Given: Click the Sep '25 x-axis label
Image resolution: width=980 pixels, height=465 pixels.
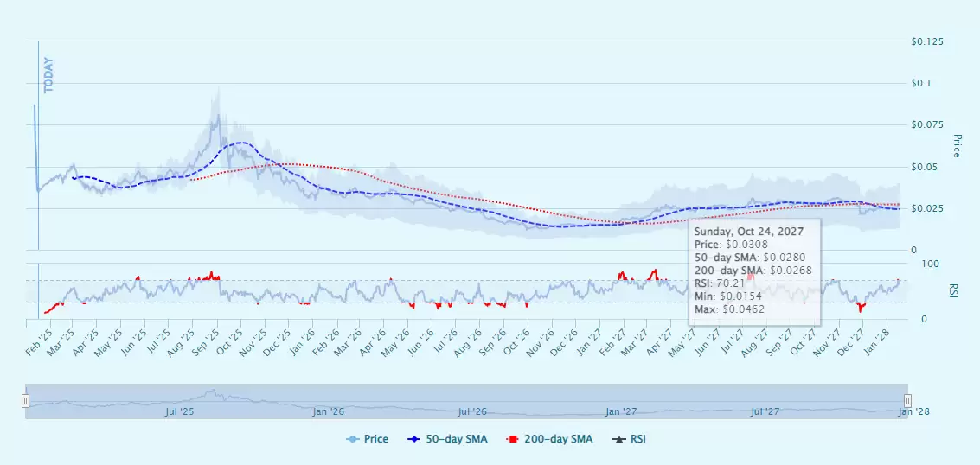Looking at the screenshot, I should (x=209, y=338).
